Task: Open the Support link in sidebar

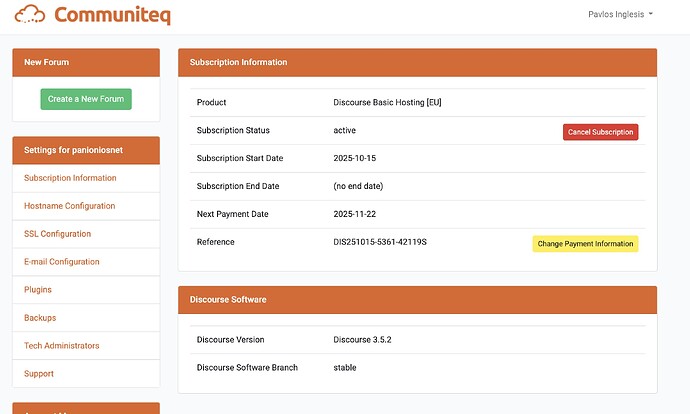Action: tap(39, 374)
